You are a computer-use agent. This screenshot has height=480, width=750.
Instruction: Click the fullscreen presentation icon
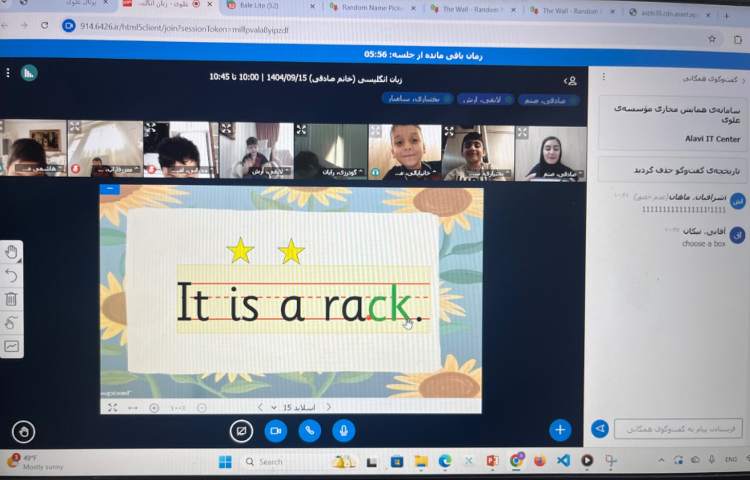click(x=112, y=407)
